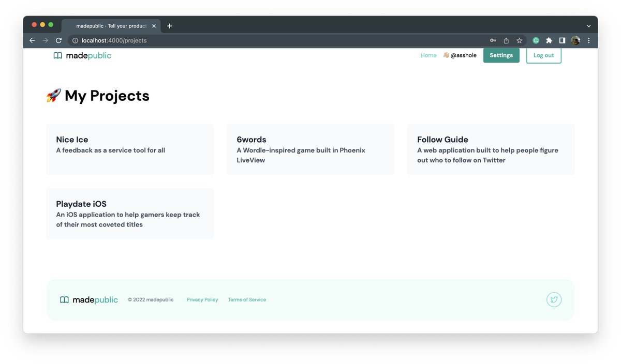Open the Privacy Policy link

202,300
